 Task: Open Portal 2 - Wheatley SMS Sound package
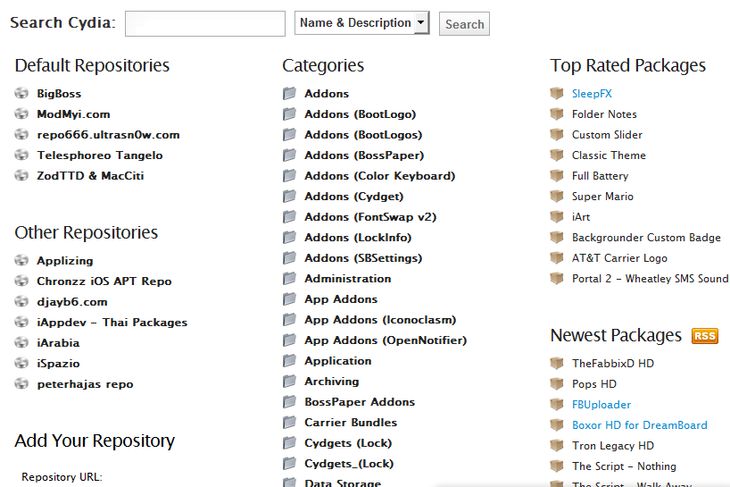pyautogui.click(x=650, y=278)
